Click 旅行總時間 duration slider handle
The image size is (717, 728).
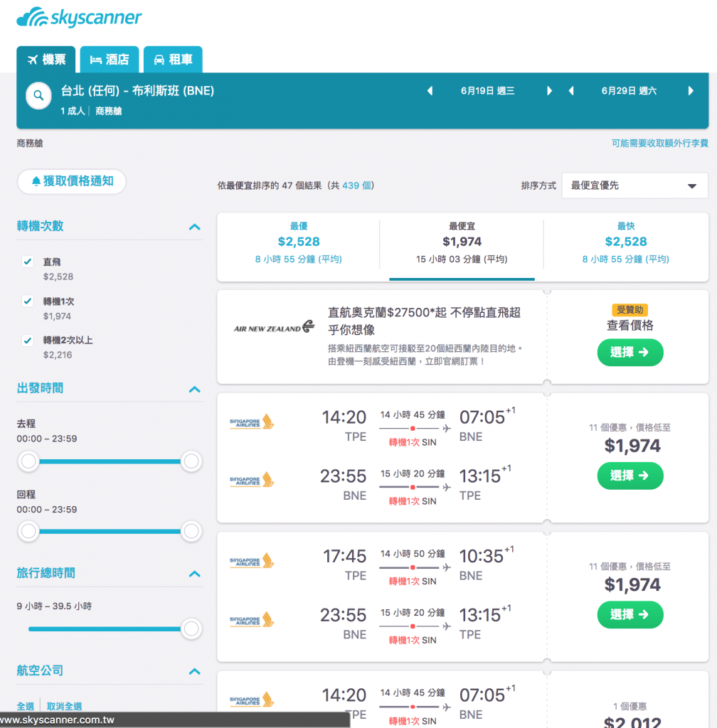(x=191, y=629)
